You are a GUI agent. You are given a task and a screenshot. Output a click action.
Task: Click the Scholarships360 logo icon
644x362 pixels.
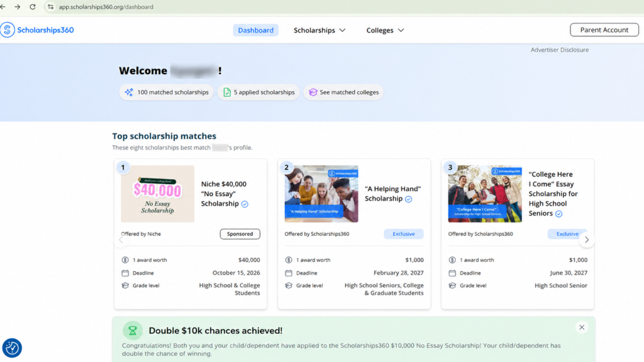point(8,30)
